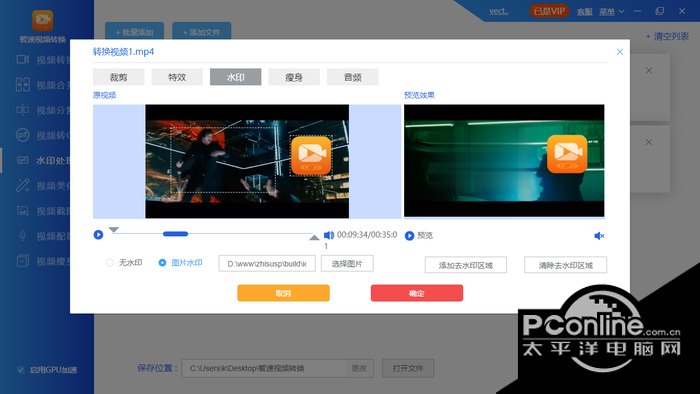The height and width of the screenshot is (394, 700).
Task: Click 清空列表 link
Action: tap(667, 37)
